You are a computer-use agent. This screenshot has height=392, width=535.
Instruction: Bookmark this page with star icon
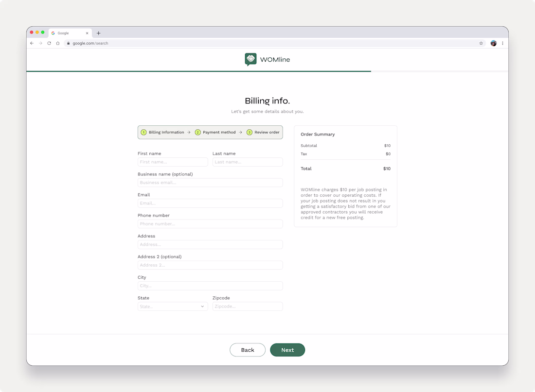tap(481, 43)
